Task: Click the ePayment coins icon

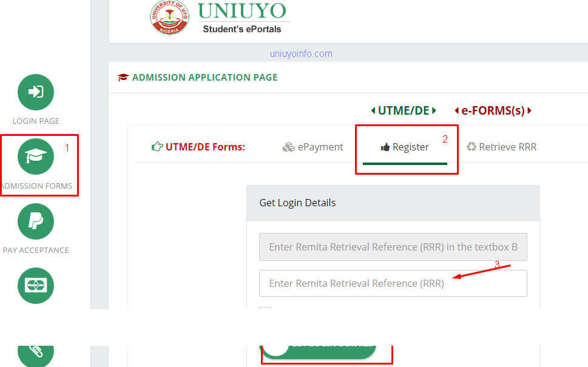Action: (x=288, y=147)
